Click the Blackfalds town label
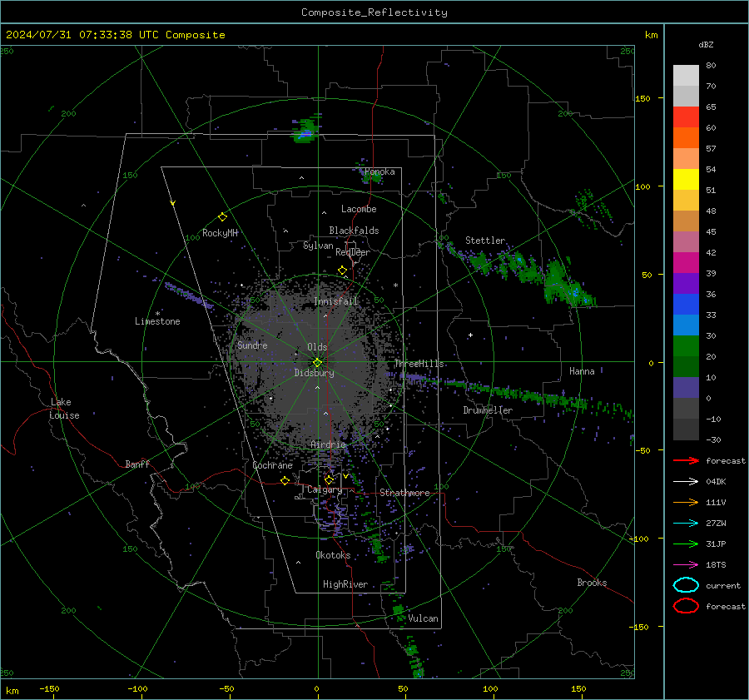The image size is (749, 700). [354, 231]
